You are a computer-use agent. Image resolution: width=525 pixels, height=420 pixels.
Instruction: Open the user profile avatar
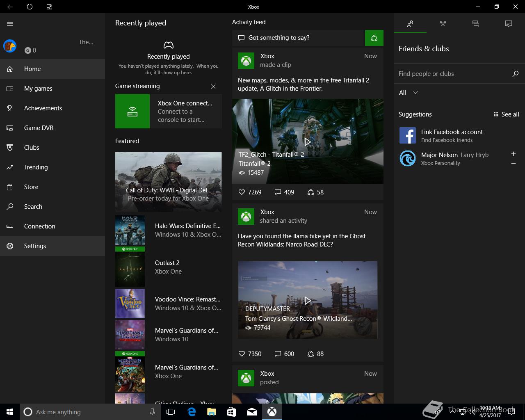pos(10,46)
